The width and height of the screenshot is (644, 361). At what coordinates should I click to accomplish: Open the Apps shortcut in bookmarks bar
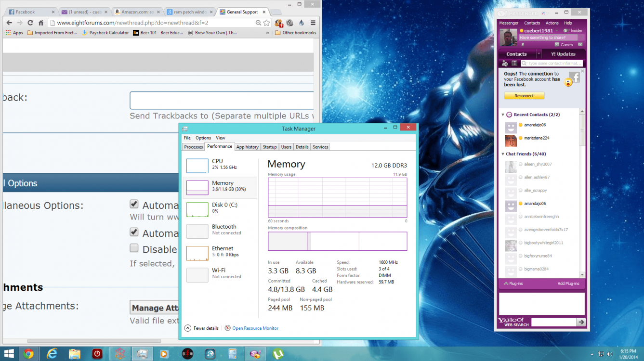click(x=14, y=33)
